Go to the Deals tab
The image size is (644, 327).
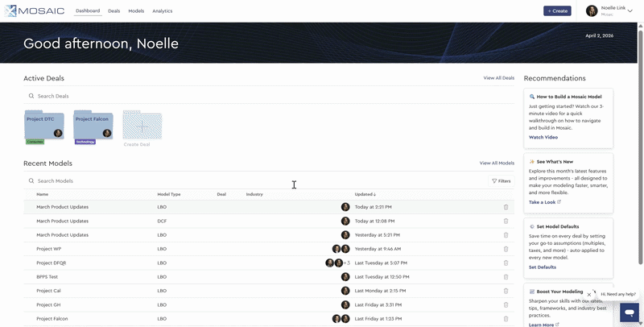coord(114,11)
